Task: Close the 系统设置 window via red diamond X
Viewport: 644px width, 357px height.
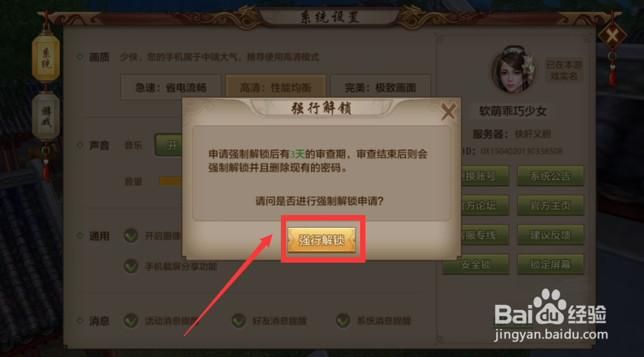Action: (x=612, y=36)
